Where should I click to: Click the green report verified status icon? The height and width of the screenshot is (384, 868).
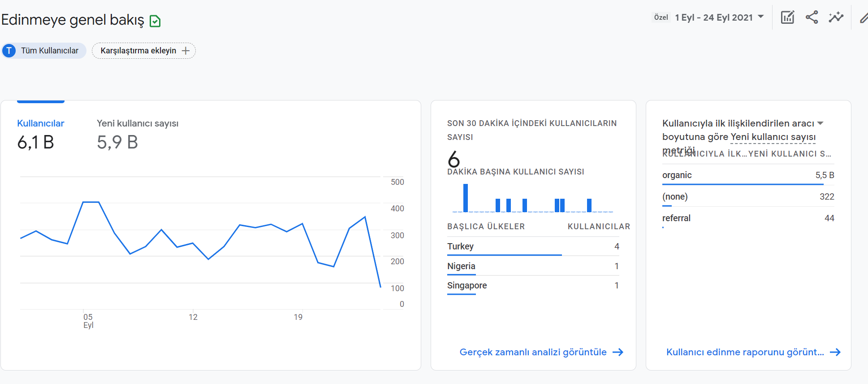click(x=155, y=21)
